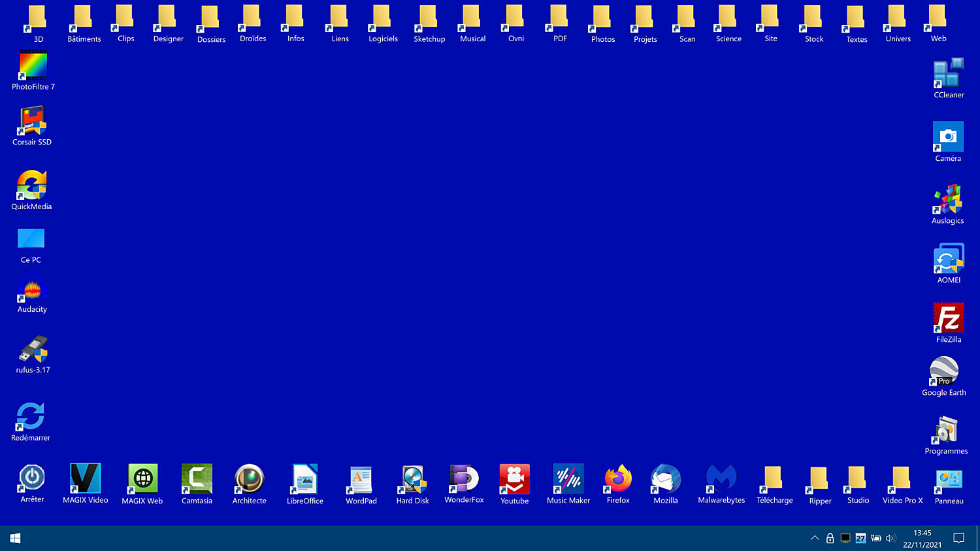Open Malwarebytes shortcut
980x551 pixels.
721,478
